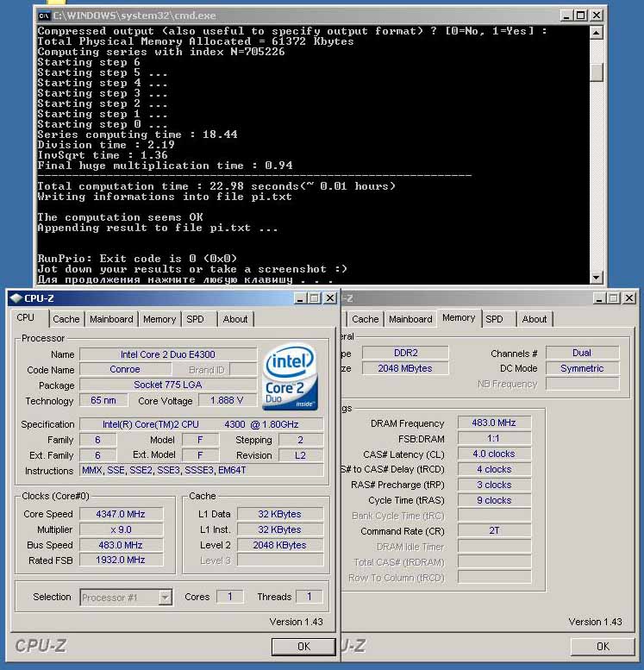Click the Level 2 2048 KBytes value

click(x=280, y=545)
